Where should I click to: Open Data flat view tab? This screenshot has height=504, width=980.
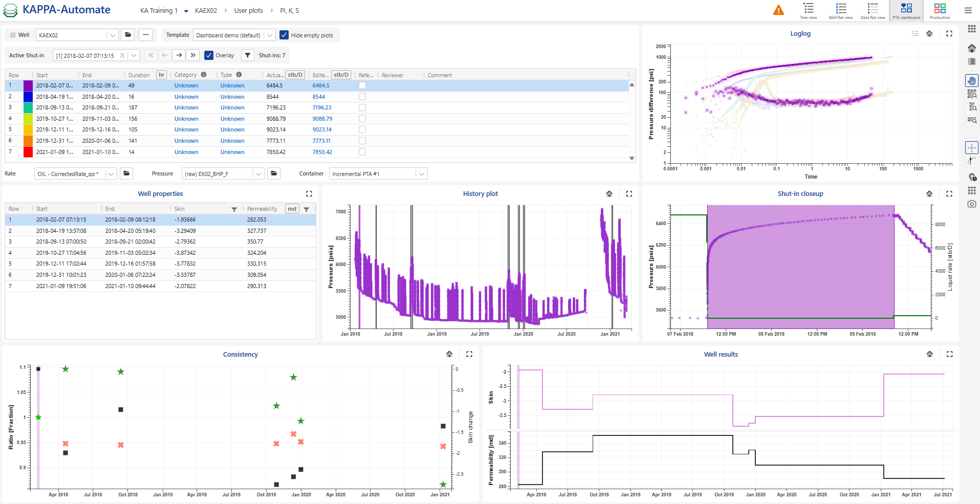(x=873, y=10)
